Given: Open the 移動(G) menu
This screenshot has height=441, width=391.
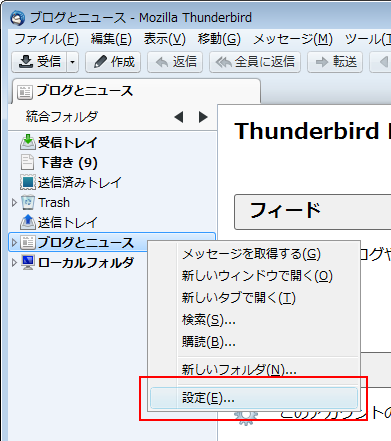Looking at the screenshot, I should [219, 39].
